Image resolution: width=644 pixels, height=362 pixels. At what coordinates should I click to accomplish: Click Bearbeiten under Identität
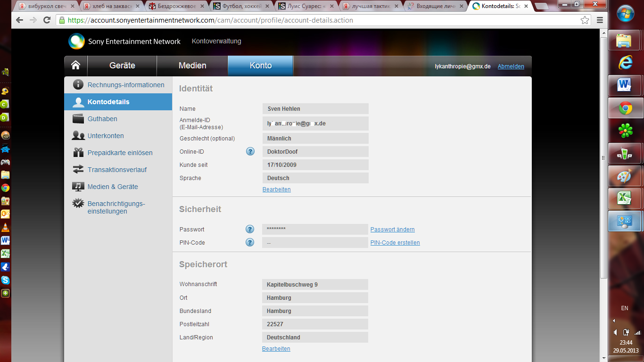(276, 189)
